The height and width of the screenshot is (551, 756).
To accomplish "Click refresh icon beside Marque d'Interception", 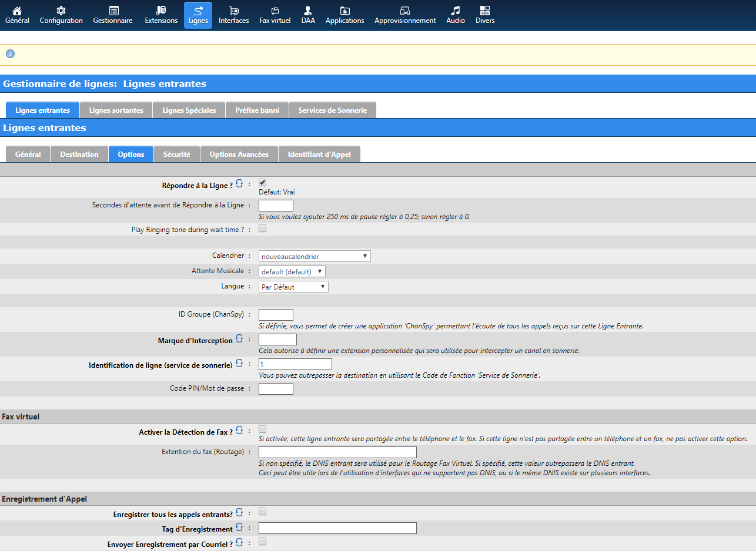I will point(239,339).
